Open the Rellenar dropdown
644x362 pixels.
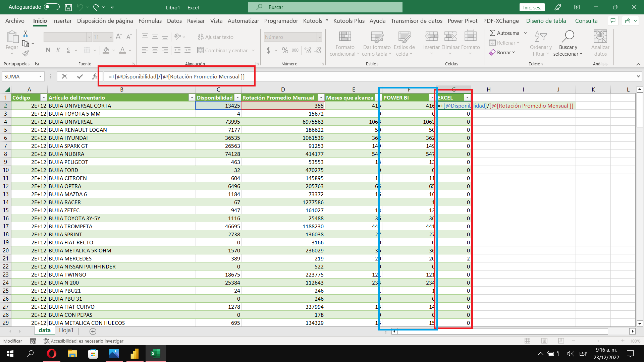tap(504, 43)
